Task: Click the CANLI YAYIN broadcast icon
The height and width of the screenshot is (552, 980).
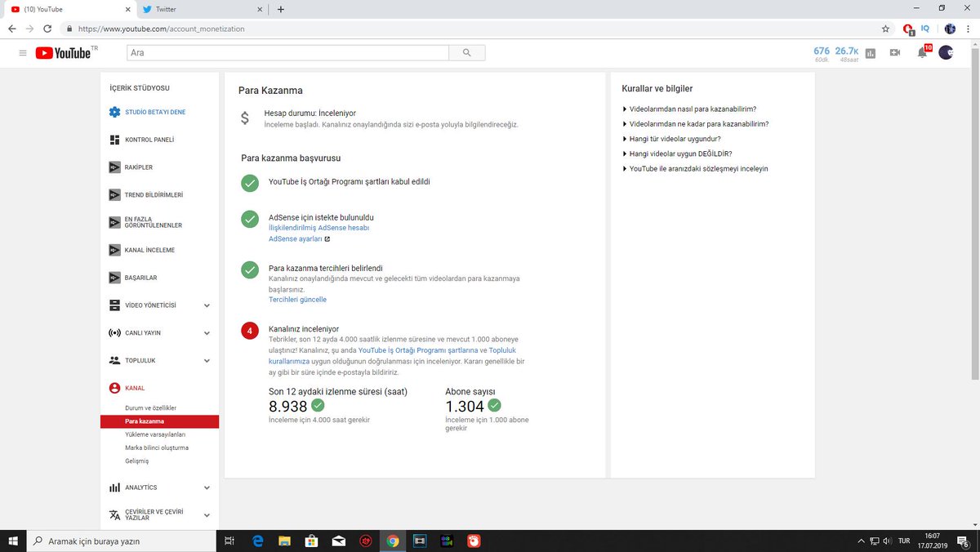Action: pyautogui.click(x=115, y=333)
